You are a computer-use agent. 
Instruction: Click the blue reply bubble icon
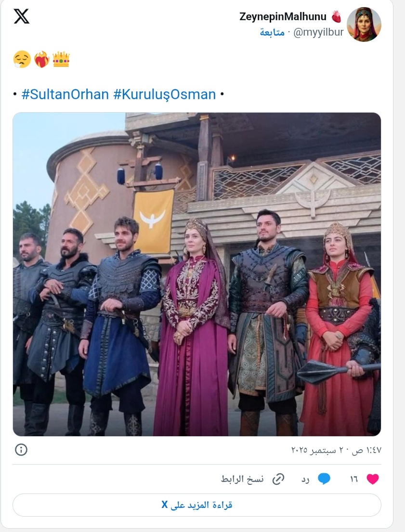point(324,479)
